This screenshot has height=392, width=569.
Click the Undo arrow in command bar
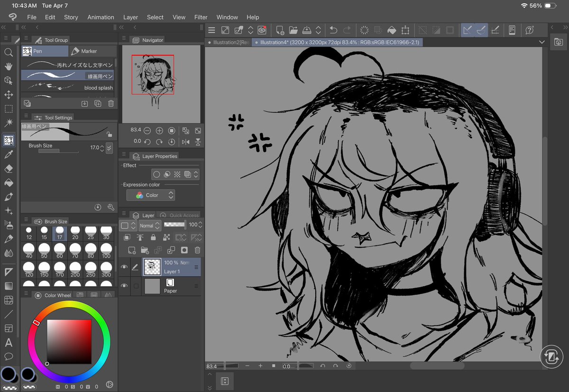pos(333,30)
